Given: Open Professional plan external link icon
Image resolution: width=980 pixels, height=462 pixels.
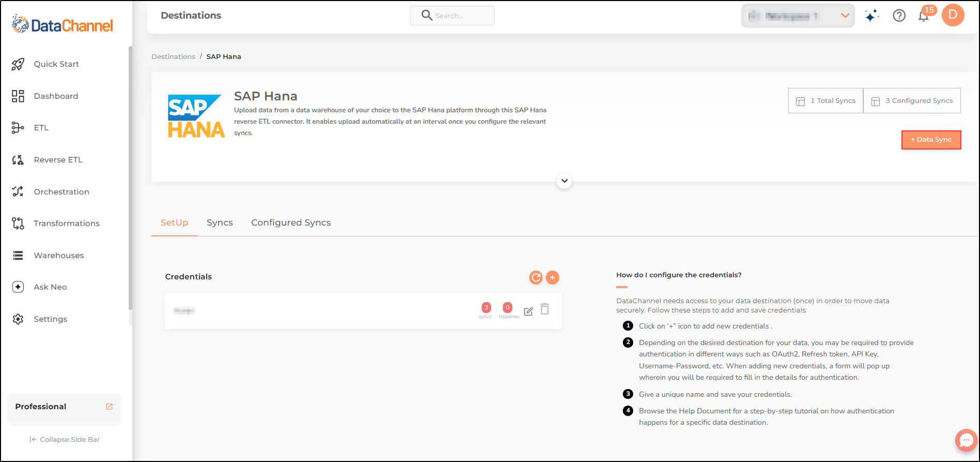Looking at the screenshot, I should [x=110, y=407].
